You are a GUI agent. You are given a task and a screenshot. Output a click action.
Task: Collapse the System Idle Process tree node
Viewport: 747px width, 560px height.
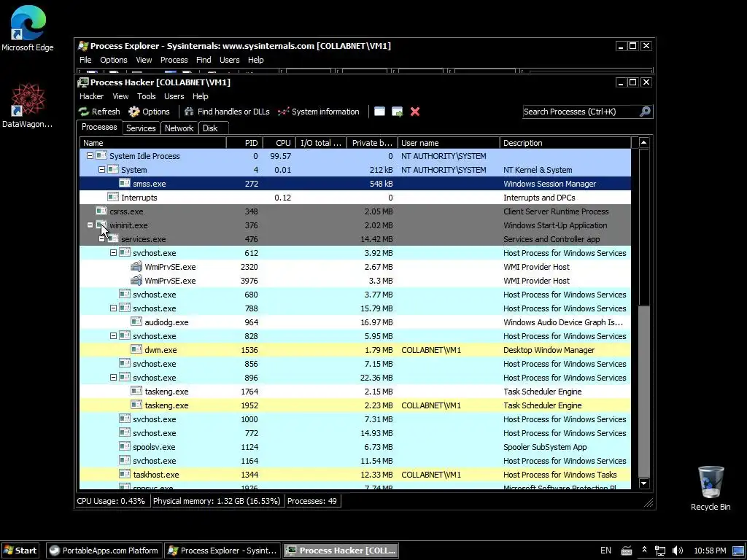[x=90, y=156]
